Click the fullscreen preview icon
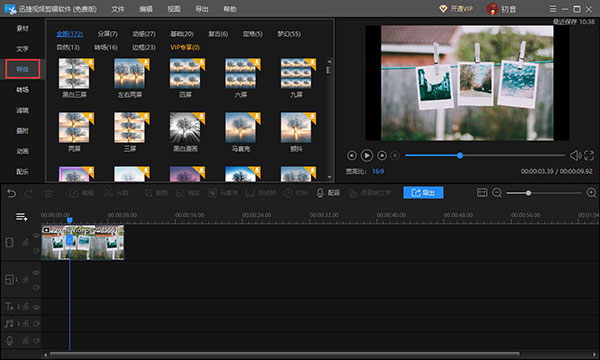 point(589,155)
